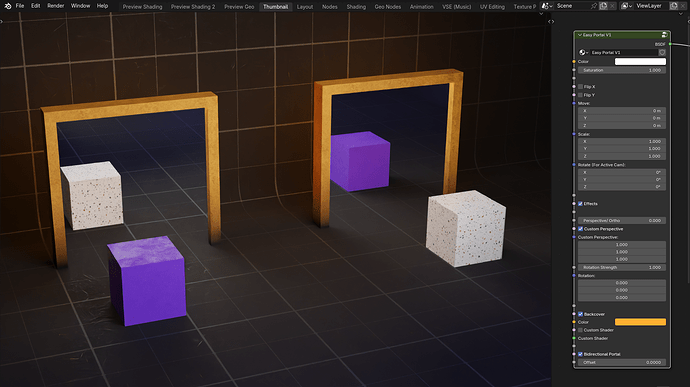The height and width of the screenshot is (387, 690).
Task: Click the area toggle arrows icon
Action: [551, 21]
